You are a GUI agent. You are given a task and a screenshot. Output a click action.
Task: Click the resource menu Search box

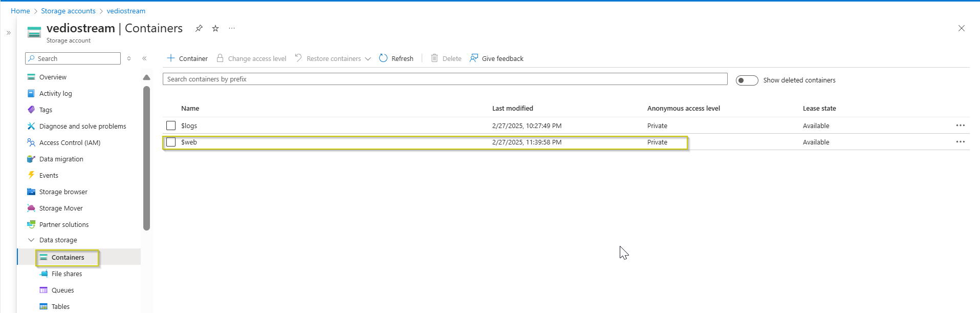(x=73, y=58)
